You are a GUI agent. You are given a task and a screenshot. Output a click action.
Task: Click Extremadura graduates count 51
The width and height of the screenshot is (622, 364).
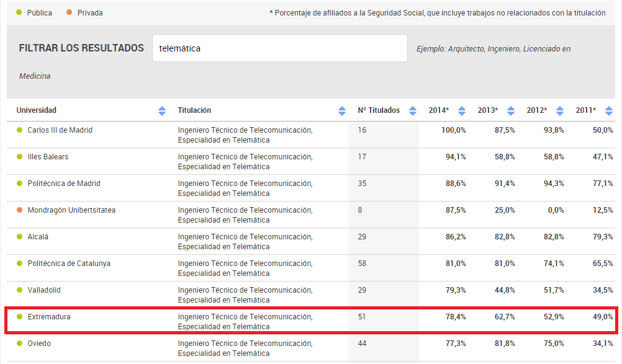tap(362, 316)
